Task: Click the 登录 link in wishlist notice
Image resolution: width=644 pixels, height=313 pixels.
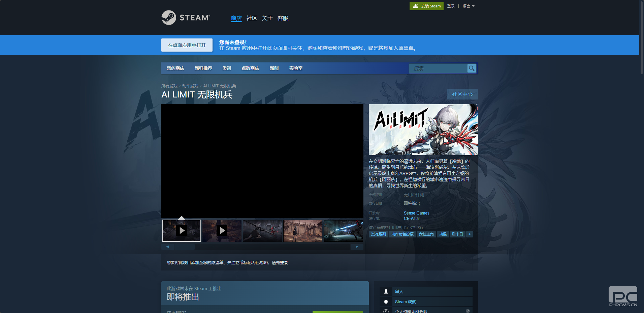Action: pyautogui.click(x=284, y=263)
